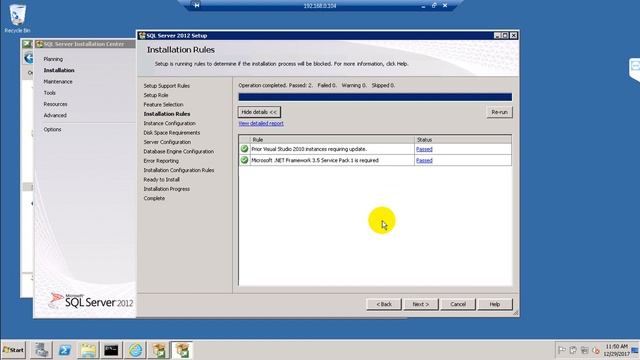
Task: Go to previous step with Back button
Action: (x=384, y=304)
